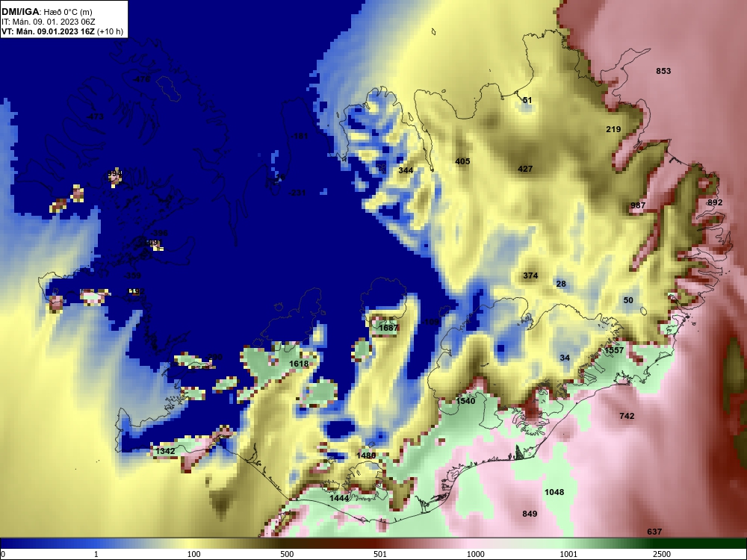Image resolution: width=747 pixels, height=560 pixels.
Task: Click the legend label 501
Action: pyautogui.click(x=380, y=554)
